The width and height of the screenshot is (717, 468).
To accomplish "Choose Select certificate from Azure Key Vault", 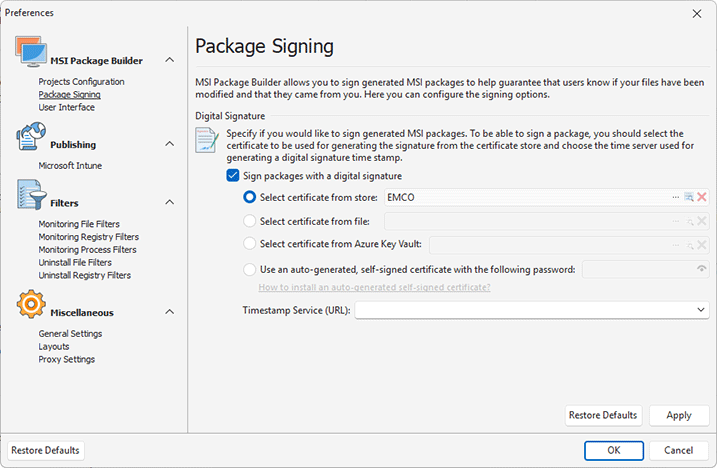I will coord(249,243).
